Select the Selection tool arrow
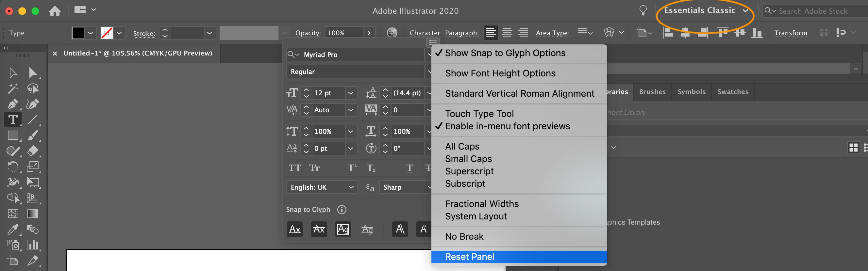Viewport: 868px width, 271px height. [13, 73]
